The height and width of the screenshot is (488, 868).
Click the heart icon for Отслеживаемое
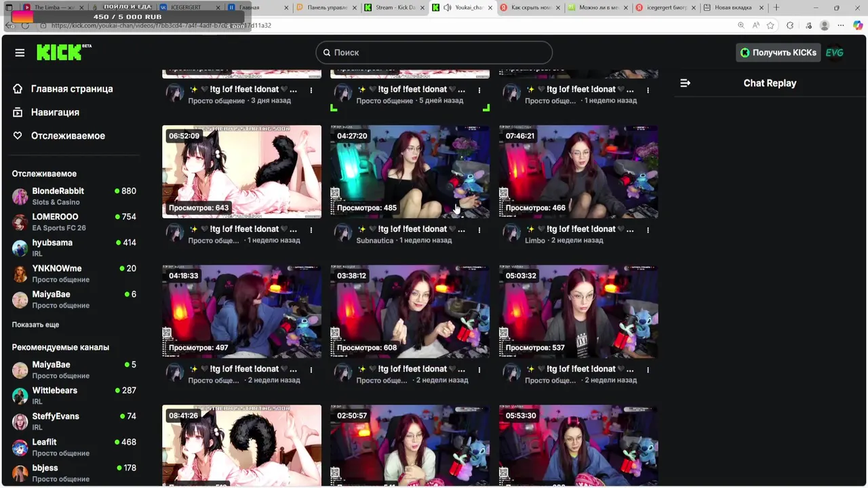click(x=18, y=136)
